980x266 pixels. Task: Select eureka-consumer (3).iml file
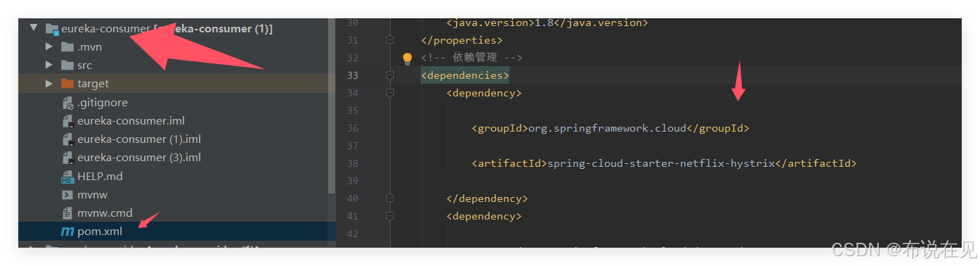click(139, 158)
